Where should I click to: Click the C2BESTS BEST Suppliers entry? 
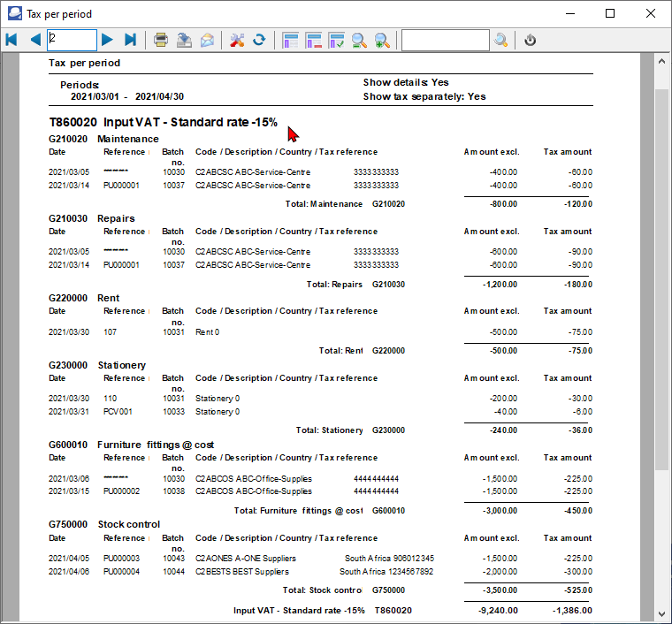click(242, 572)
